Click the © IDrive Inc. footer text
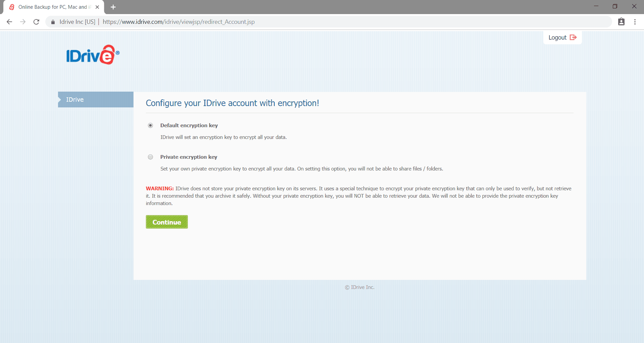This screenshot has height=343, width=644. [360, 287]
